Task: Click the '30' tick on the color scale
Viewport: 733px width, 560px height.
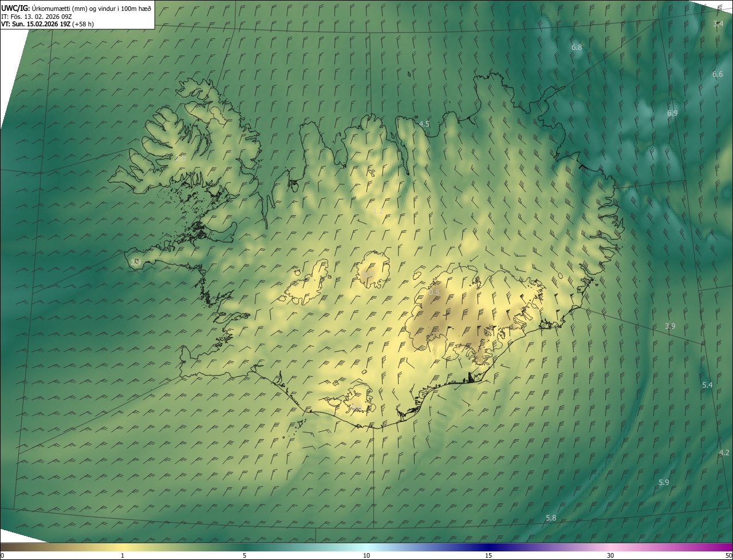Action: (x=610, y=555)
